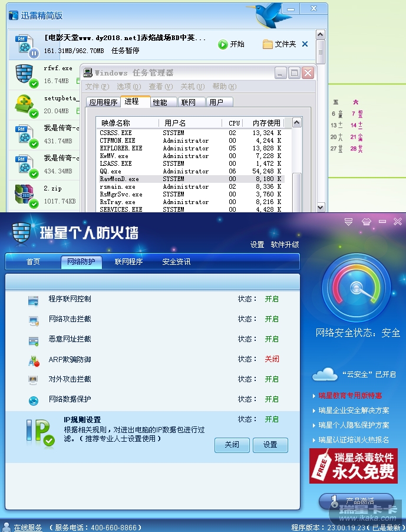Click the 网络数据保护 globe icon
Viewport: 406px width, 532px height.
(x=33, y=400)
